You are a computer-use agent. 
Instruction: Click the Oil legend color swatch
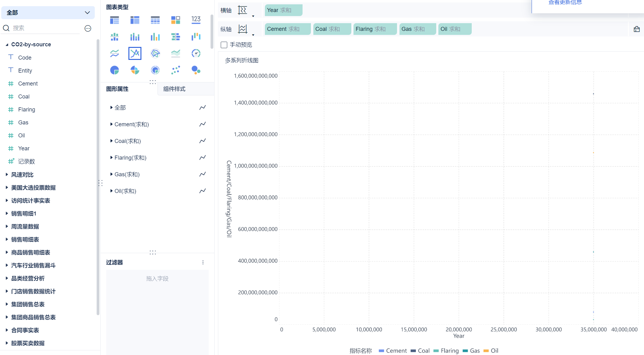tap(486, 351)
